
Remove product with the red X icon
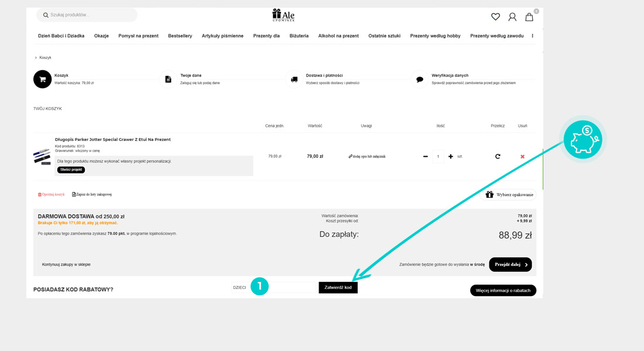(522, 156)
